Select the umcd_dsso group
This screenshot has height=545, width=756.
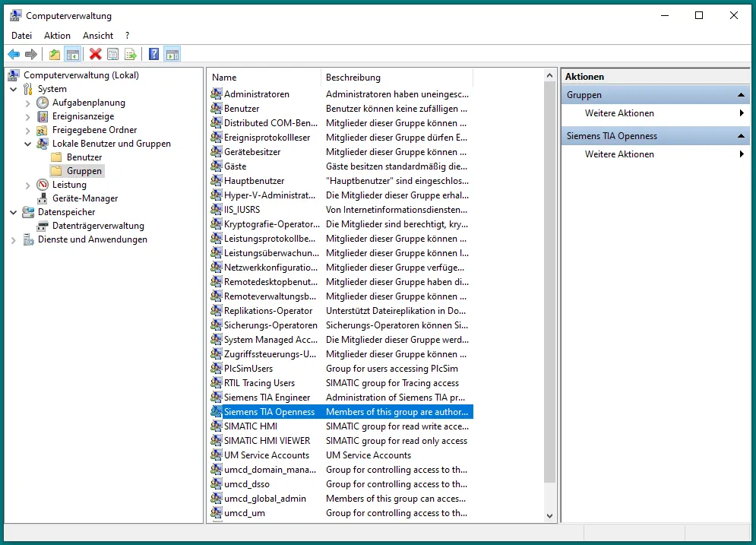point(341,484)
